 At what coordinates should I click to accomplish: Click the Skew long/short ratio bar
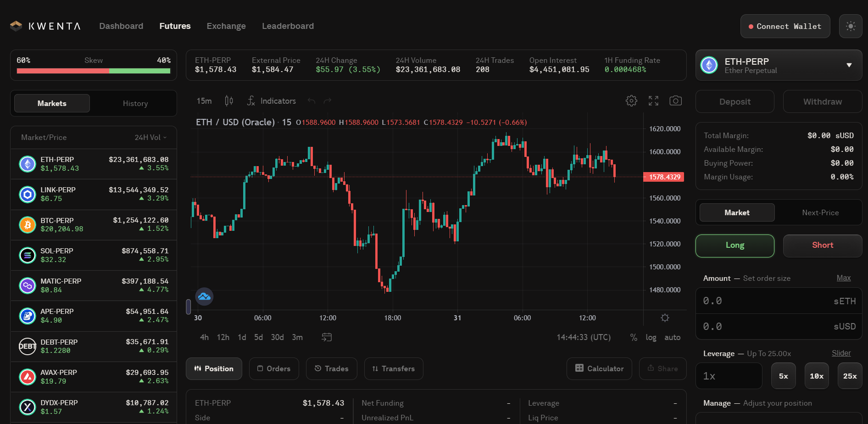click(x=94, y=71)
